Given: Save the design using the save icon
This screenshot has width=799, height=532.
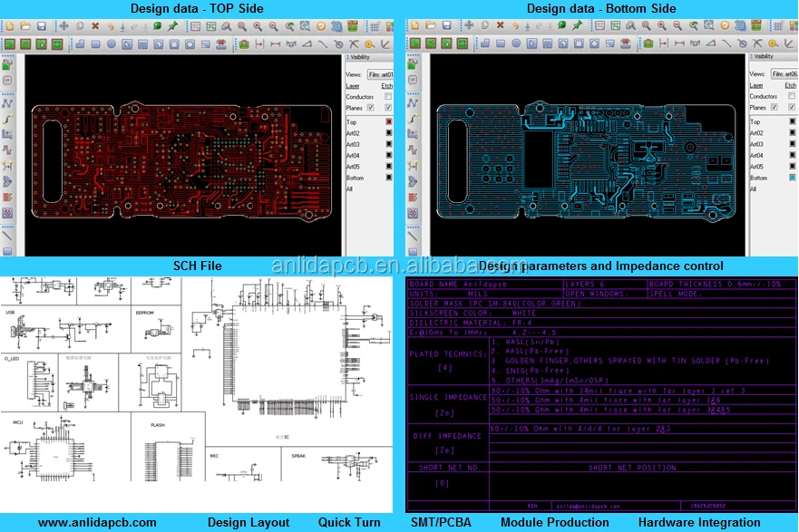Looking at the screenshot, I should (41, 25).
